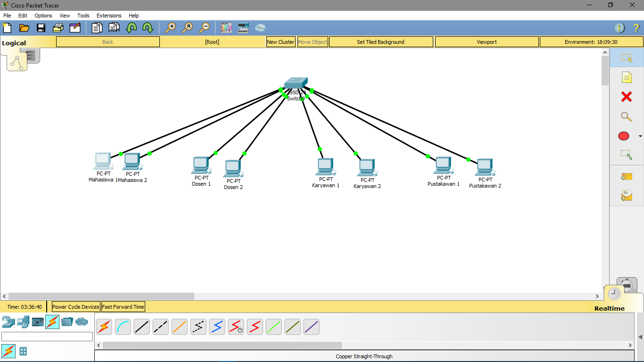Activate the Select/Move rectangle tool

click(x=626, y=58)
